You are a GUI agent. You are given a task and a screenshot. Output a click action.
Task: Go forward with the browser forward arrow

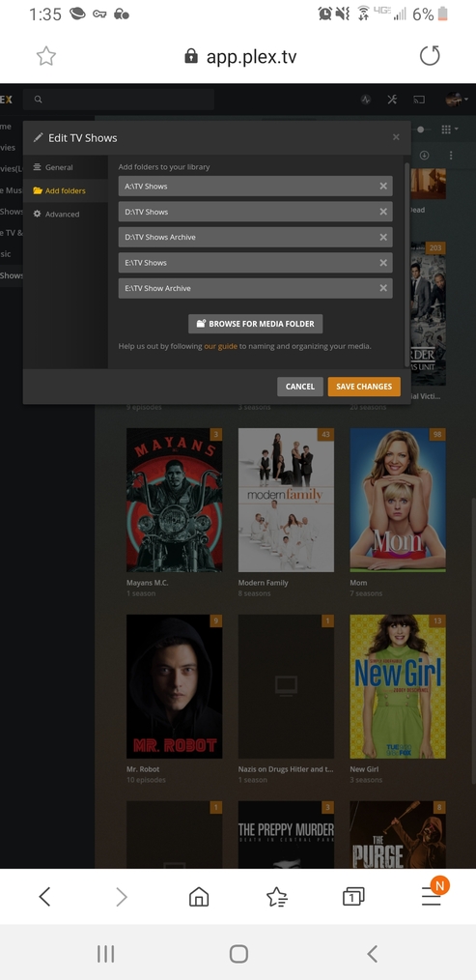click(x=122, y=897)
